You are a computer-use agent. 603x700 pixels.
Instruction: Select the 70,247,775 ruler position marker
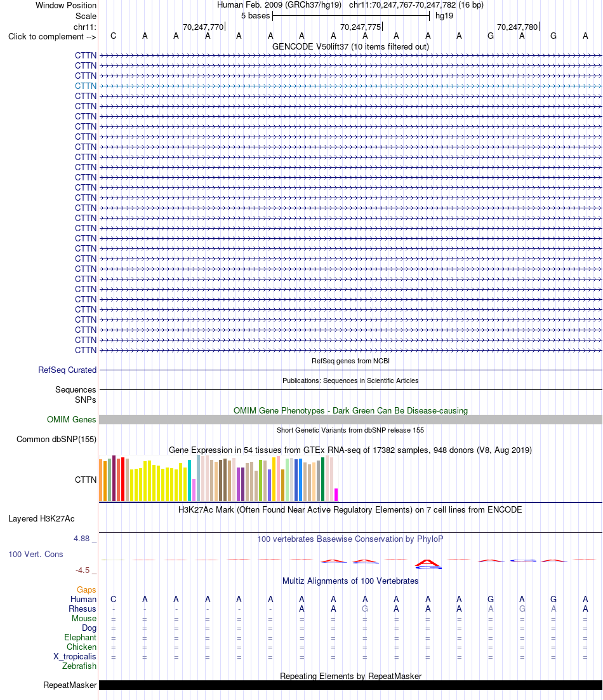click(361, 27)
